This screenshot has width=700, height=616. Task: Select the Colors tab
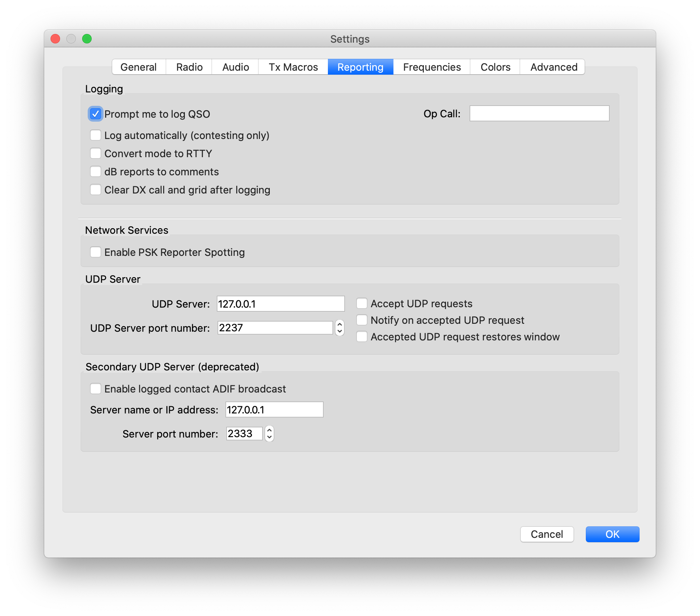coord(495,67)
